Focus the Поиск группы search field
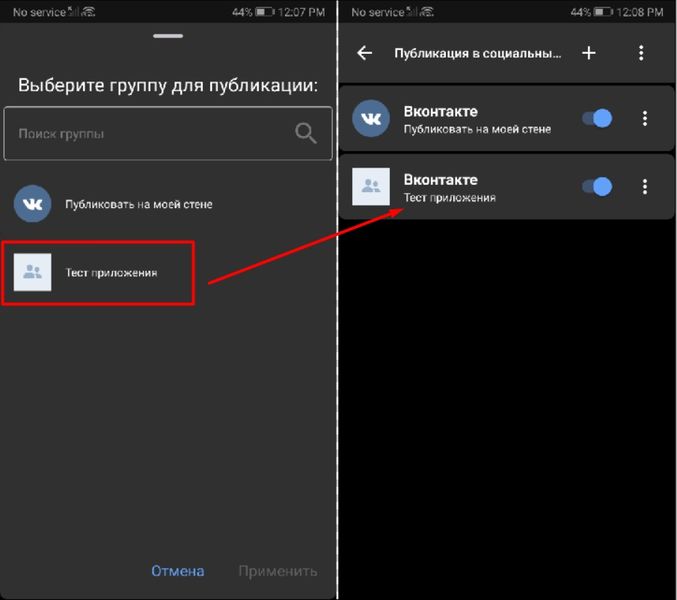This screenshot has height=600, width=677. [x=168, y=133]
